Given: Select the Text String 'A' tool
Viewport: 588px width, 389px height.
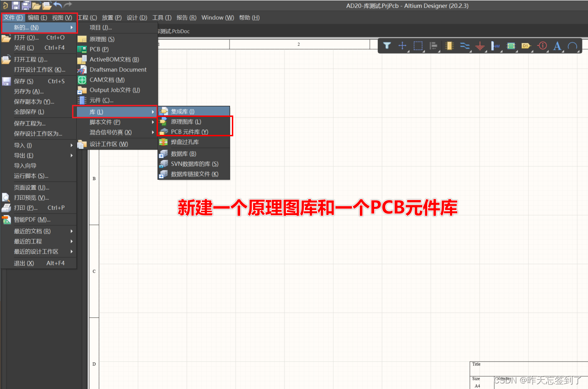Looking at the screenshot, I should click(x=558, y=46).
